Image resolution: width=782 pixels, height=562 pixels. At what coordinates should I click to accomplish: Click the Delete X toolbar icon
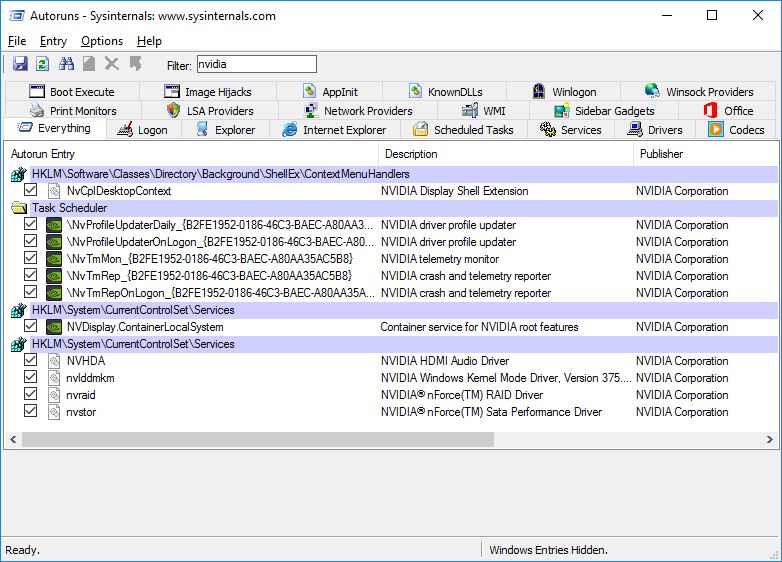point(112,64)
